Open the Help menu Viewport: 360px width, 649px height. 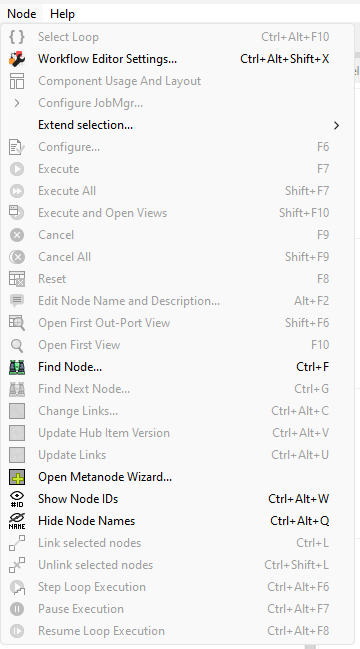(x=62, y=14)
